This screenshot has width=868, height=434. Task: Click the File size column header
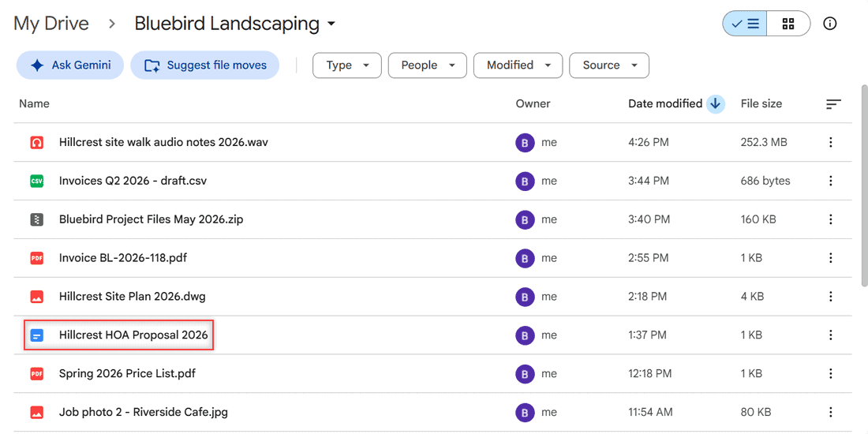pyautogui.click(x=761, y=103)
